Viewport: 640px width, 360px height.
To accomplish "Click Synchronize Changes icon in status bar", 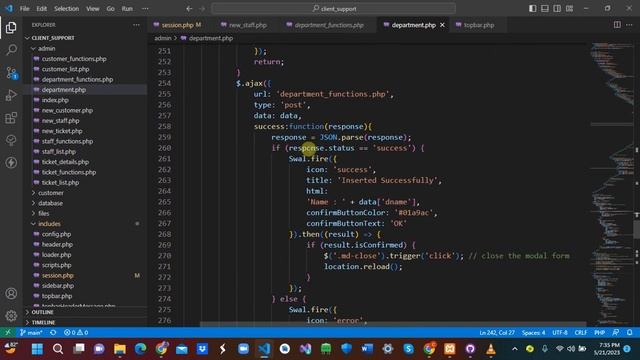I will tap(53, 333).
